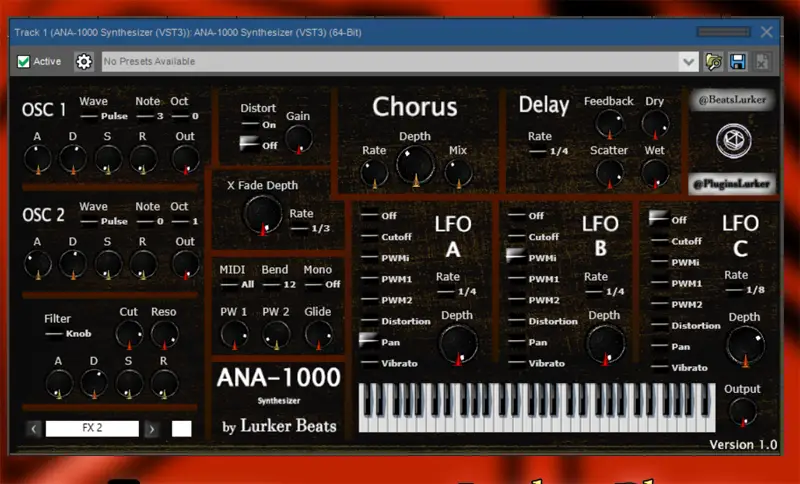The image size is (800, 484).
Task: Click the load preset folder icon
Action: coord(713,62)
